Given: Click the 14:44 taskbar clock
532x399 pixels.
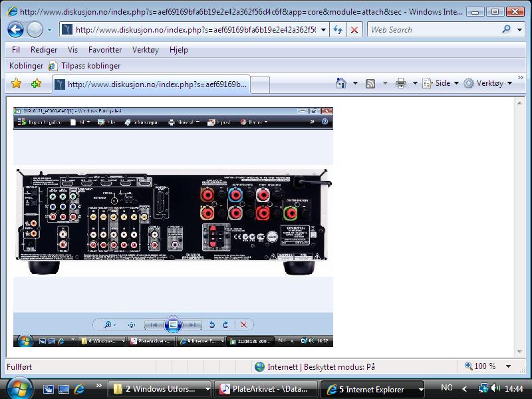Looking at the screenshot, I should [513, 389].
